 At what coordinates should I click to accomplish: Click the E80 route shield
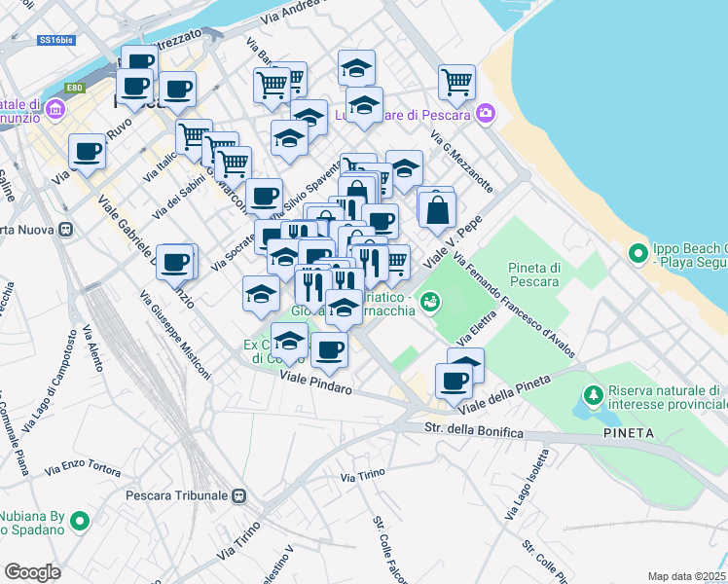74,88
